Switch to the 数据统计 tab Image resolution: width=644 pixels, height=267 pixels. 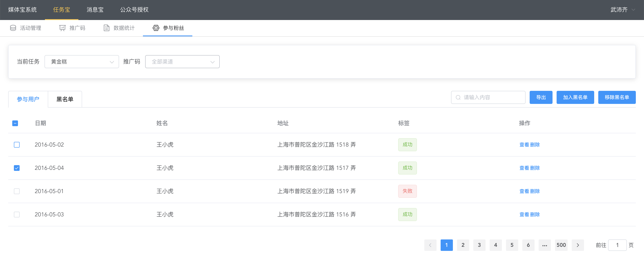pyautogui.click(x=119, y=28)
